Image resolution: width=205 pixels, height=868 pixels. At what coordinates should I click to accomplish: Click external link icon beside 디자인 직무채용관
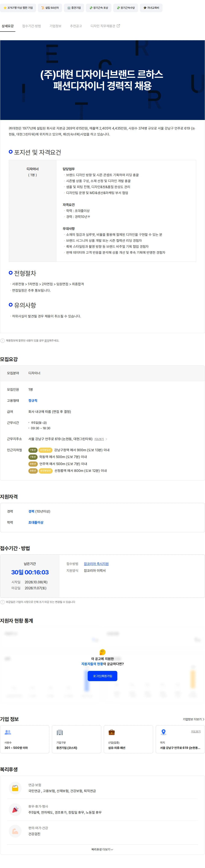click(118, 26)
